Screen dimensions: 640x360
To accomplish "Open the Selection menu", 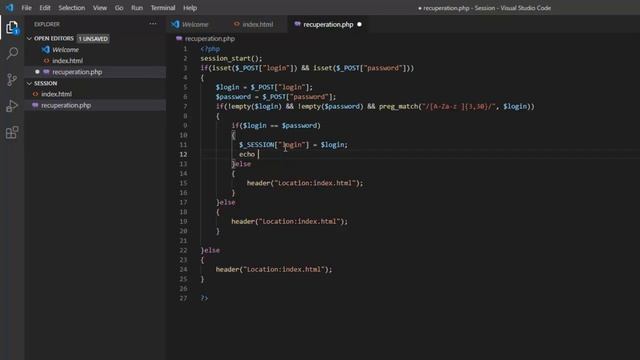I will 72,8.
